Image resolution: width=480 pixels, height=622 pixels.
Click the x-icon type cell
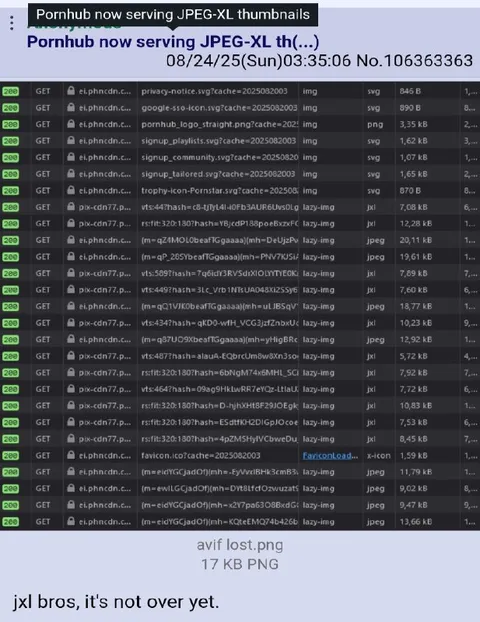pos(378,455)
